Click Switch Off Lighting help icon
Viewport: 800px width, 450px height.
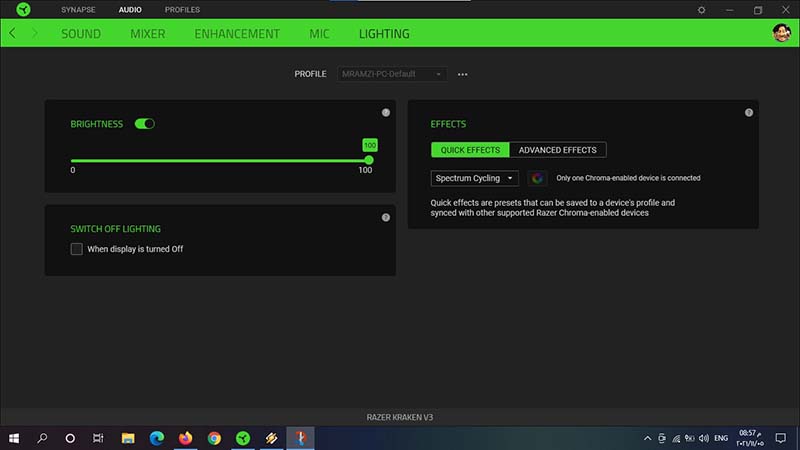pyautogui.click(x=386, y=218)
